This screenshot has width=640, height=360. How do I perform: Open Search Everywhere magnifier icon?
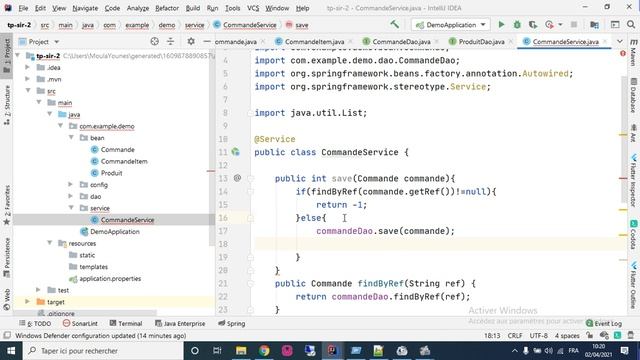pos(631,24)
